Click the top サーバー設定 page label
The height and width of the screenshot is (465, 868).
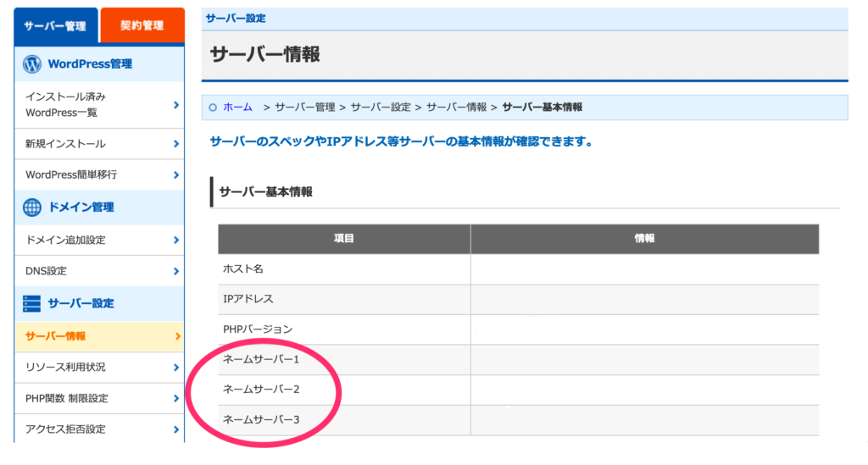pos(236,19)
